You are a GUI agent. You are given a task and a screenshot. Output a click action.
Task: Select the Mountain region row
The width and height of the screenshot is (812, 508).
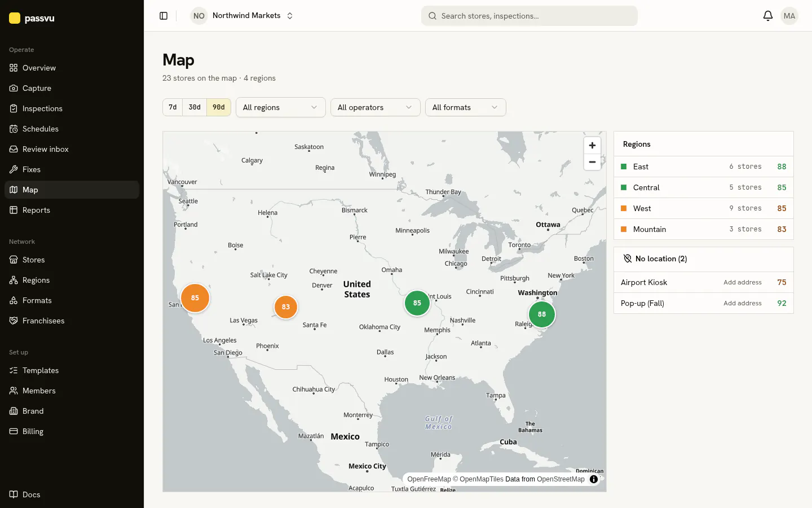[704, 229]
